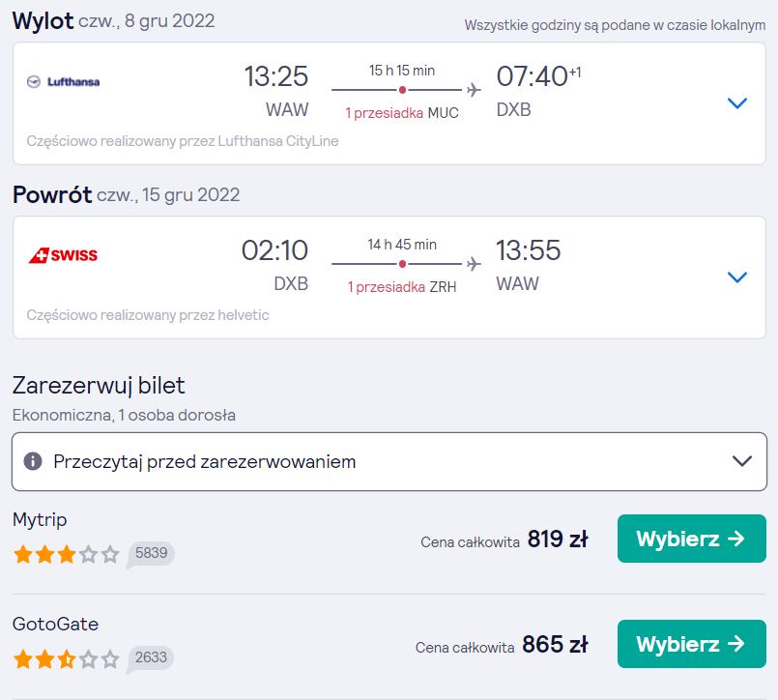Expand the Lufthansa outbound flight details chevron
This screenshot has width=778, height=700.
[736, 103]
